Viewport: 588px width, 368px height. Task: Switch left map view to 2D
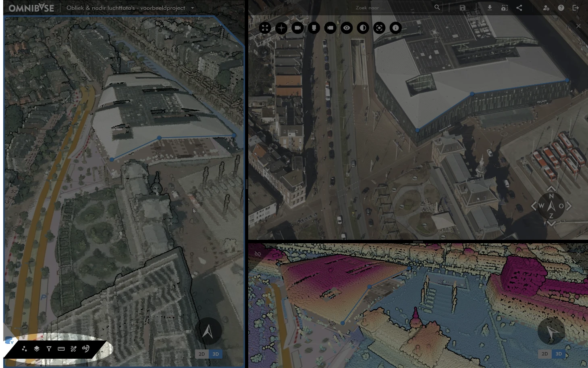(x=202, y=354)
